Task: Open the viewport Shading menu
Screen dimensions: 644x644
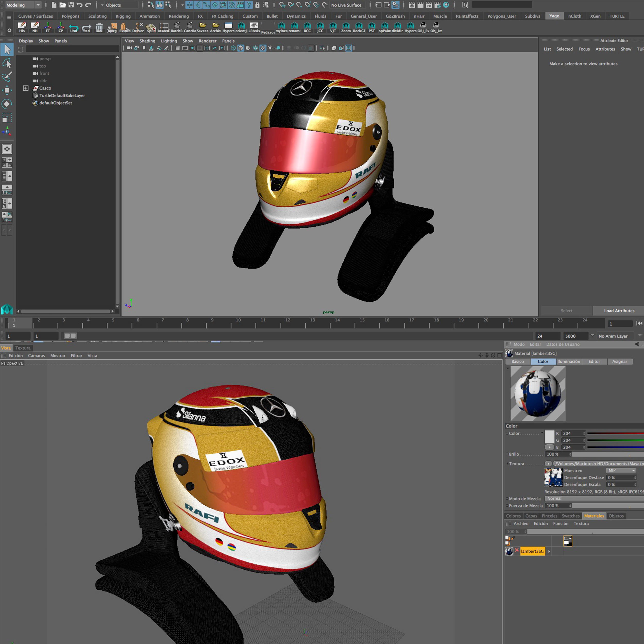Action: point(147,41)
